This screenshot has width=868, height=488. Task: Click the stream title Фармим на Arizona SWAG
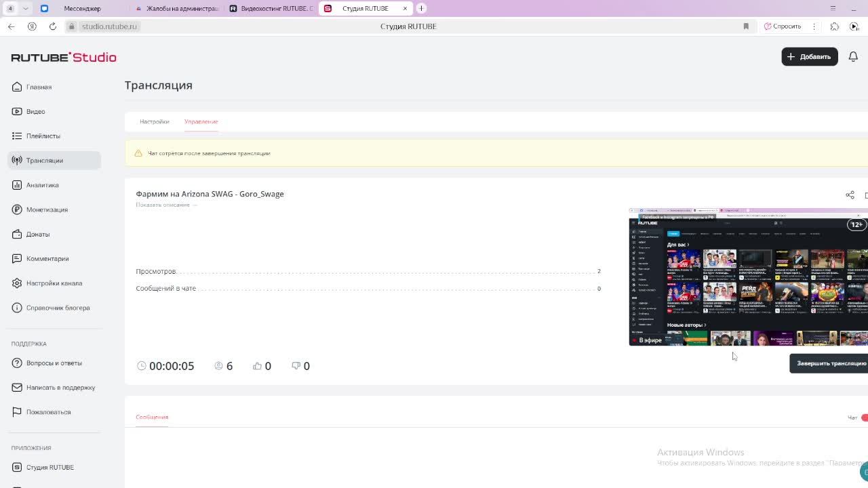coord(210,194)
